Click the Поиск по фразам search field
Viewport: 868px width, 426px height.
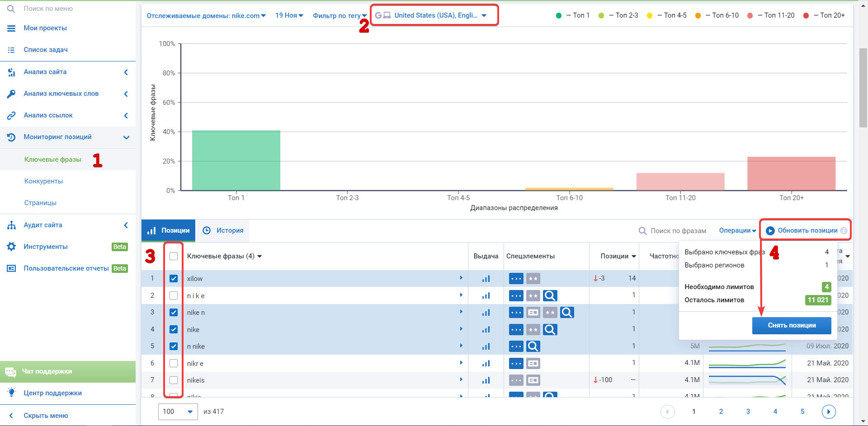tap(678, 231)
